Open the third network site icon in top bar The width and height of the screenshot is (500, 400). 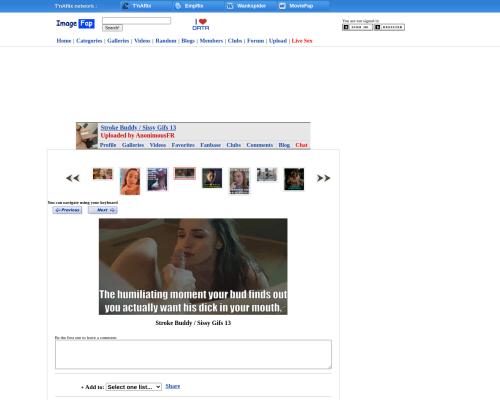click(230, 6)
